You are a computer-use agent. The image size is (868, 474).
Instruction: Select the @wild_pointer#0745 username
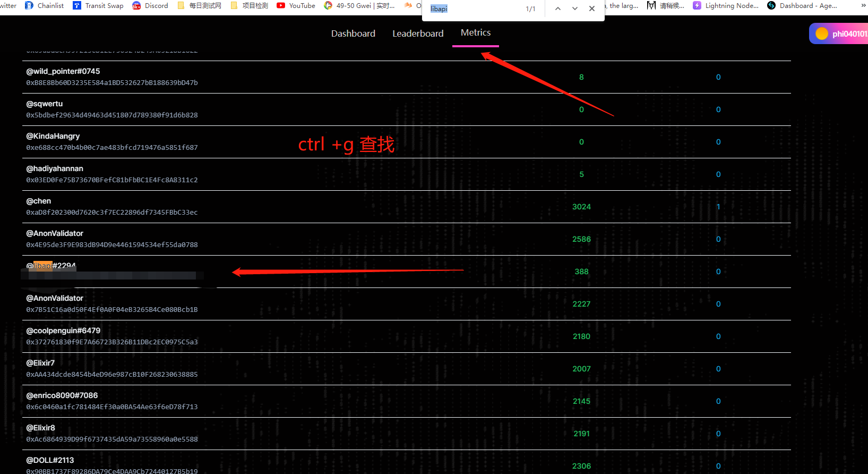[x=63, y=71]
